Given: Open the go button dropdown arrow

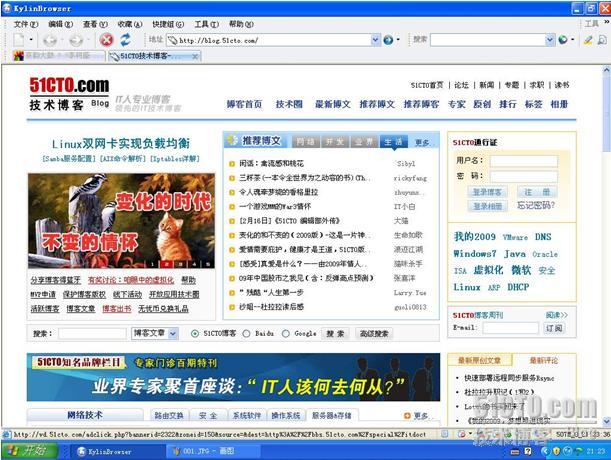Looking at the screenshot, I should point(398,40).
